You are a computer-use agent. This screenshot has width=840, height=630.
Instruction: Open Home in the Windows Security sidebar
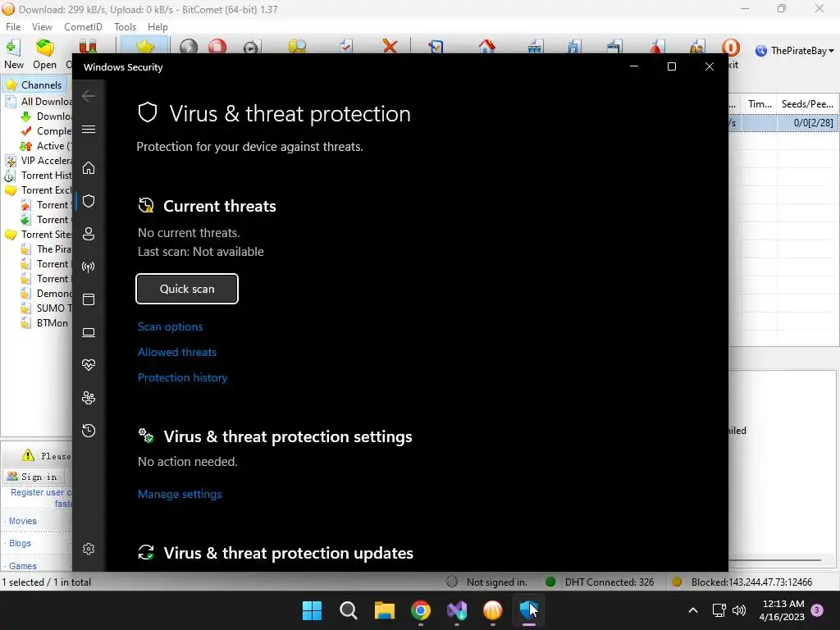point(89,168)
